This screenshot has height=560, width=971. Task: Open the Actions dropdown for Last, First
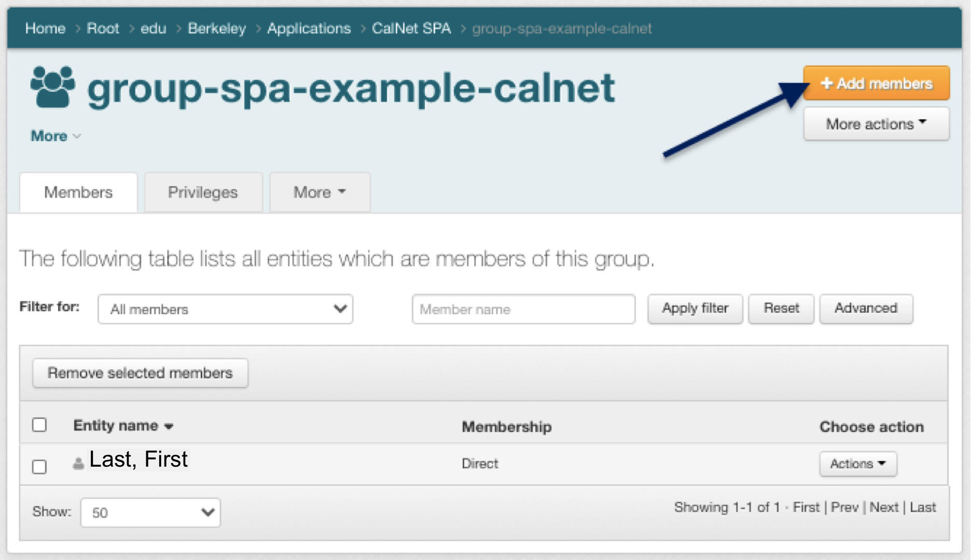click(857, 464)
